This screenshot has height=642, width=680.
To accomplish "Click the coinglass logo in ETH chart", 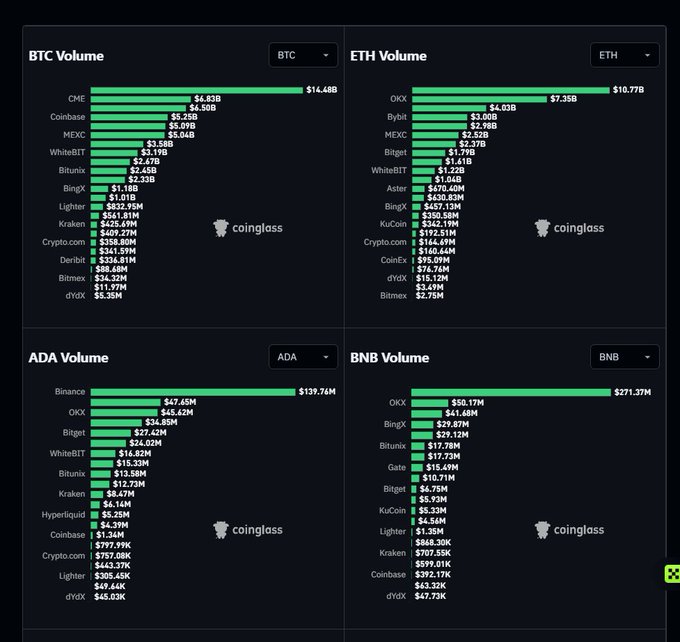I will pyautogui.click(x=569, y=228).
